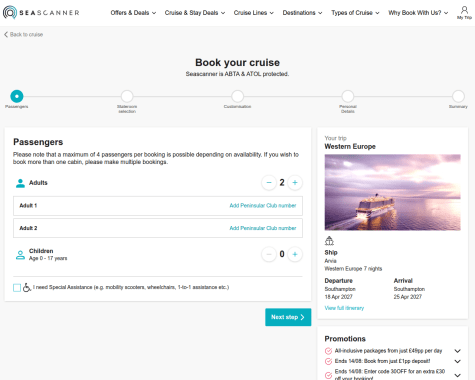475x380 pixels.
Task: Click the Book your cruise heading
Action: point(237,62)
